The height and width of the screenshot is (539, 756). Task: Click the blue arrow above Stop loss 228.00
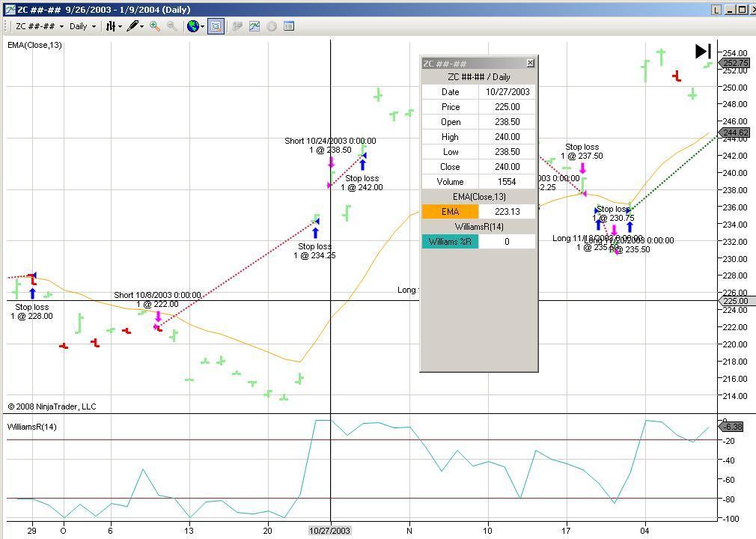(x=32, y=293)
